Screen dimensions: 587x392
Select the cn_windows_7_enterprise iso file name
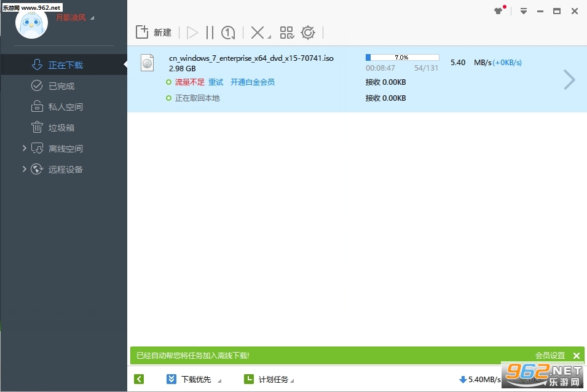coord(251,58)
